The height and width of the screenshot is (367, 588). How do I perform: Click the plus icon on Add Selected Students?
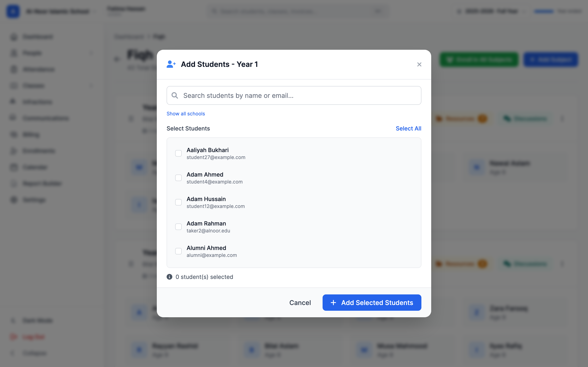(333, 302)
